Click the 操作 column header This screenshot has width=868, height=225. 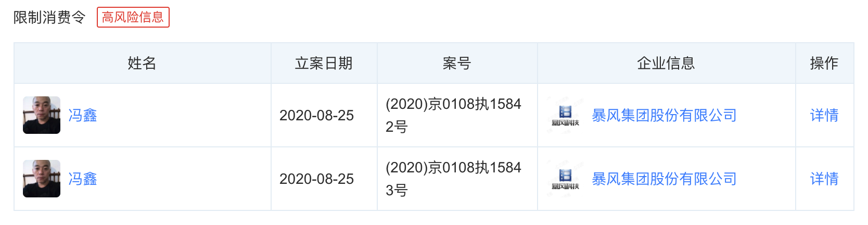tap(824, 63)
